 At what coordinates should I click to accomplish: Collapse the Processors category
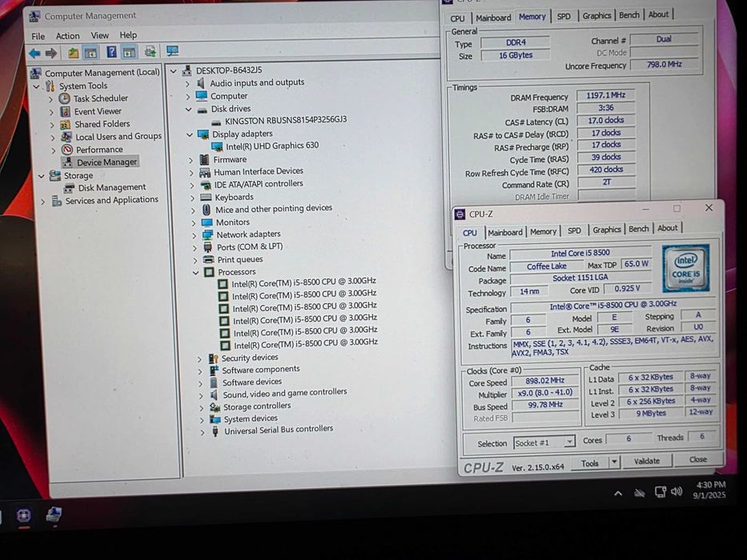click(196, 273)
